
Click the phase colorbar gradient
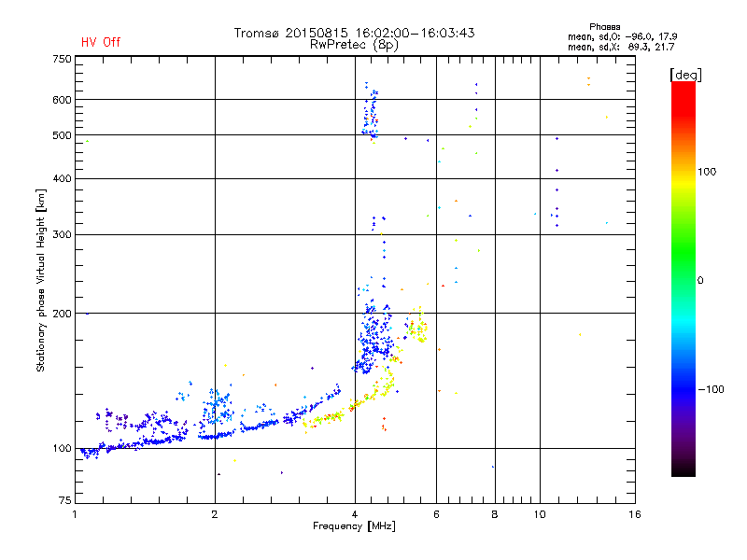684,279
